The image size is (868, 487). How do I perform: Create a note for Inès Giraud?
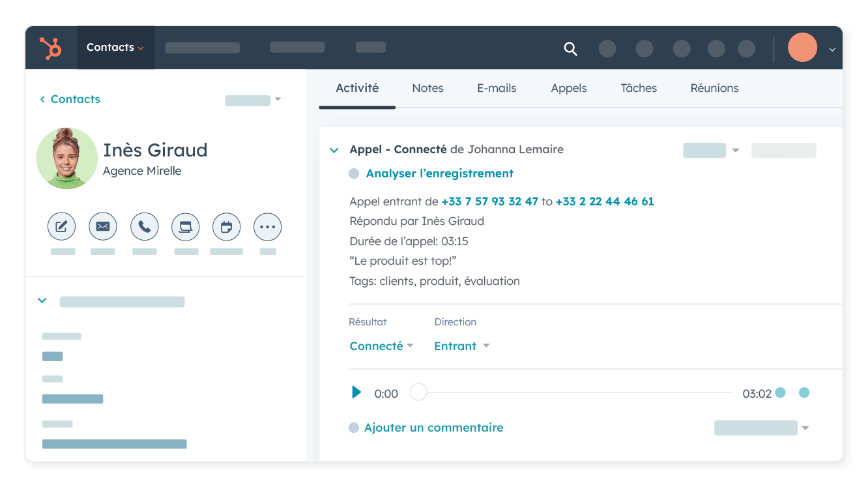61,226
